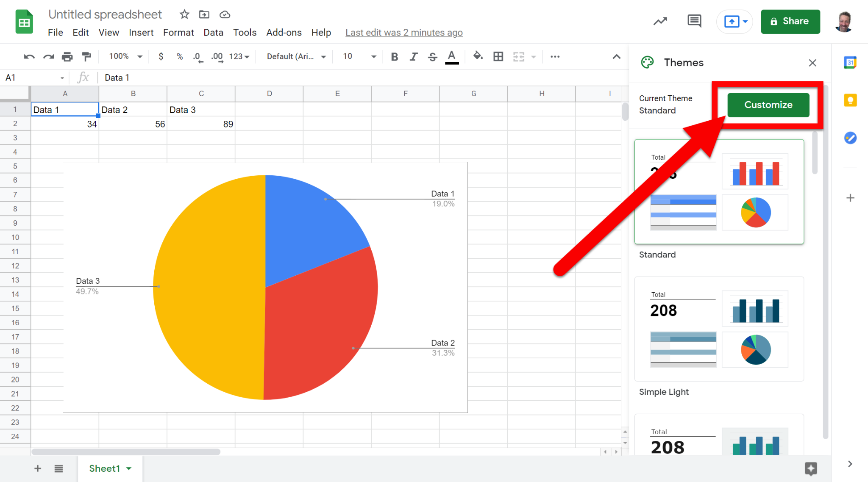This screenshot has height=482, width=868.
Task: Select the Simple Light theme thumbnail
Action: (x=719, y=329)
